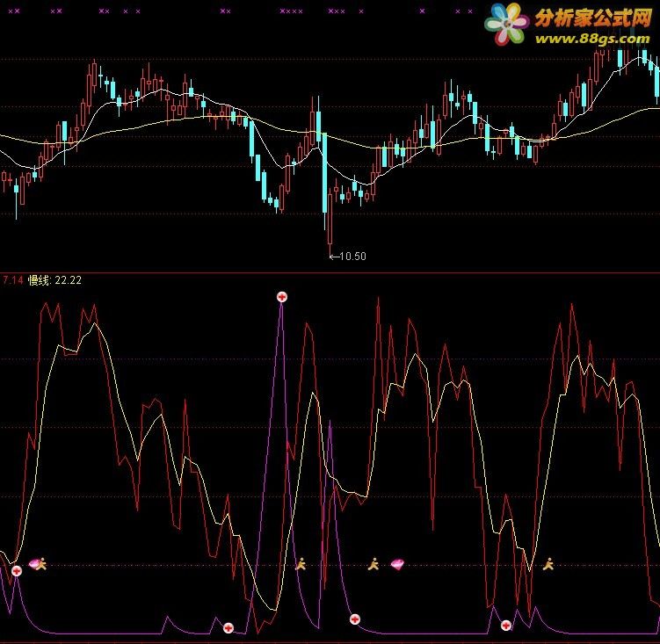Screen dimensions: 660x644
Task: Click the 10.50 lowest-price label
Action: point(352,256)
